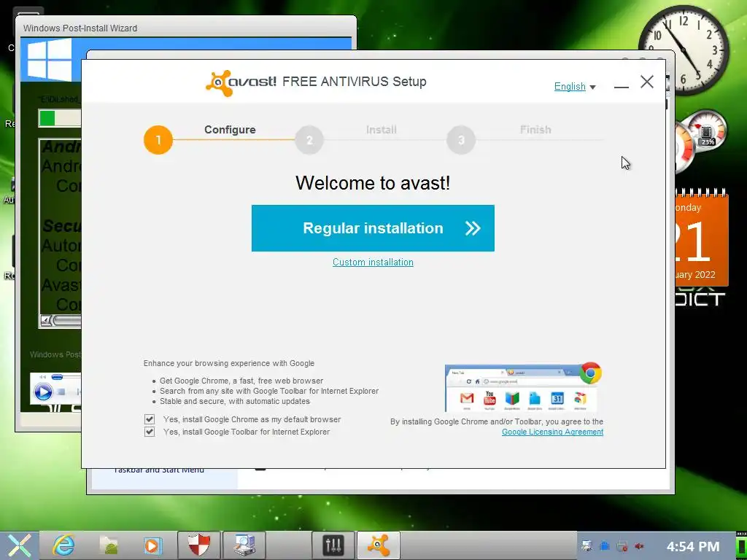Open Windows Media Player from taskbar

(153, 545)
